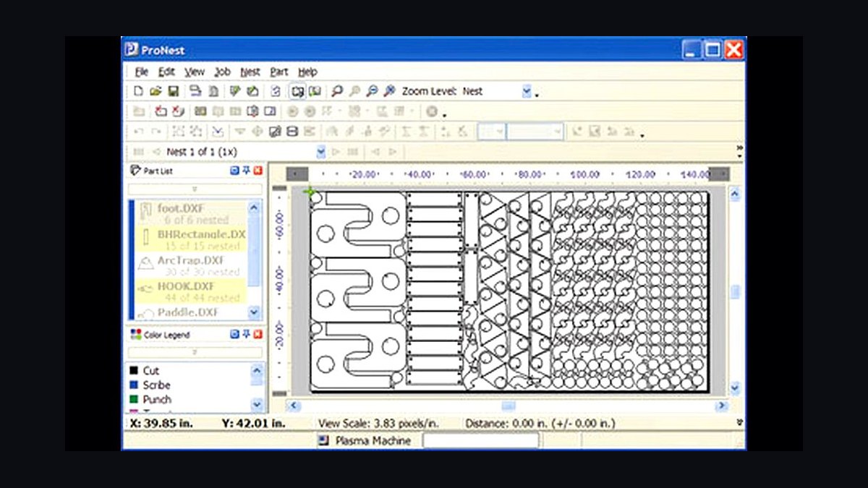Click the blue magnifier zoom icon
This screenshot has width=868, height=488.
click(372, 91)
